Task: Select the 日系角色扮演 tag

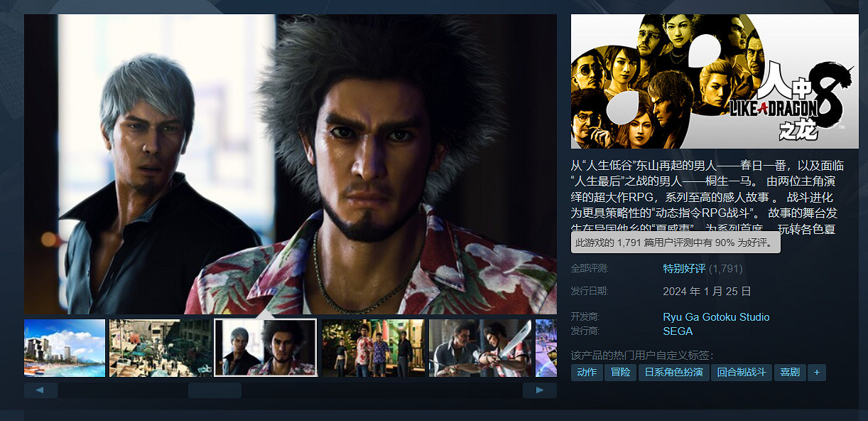Action: (673, 373)
